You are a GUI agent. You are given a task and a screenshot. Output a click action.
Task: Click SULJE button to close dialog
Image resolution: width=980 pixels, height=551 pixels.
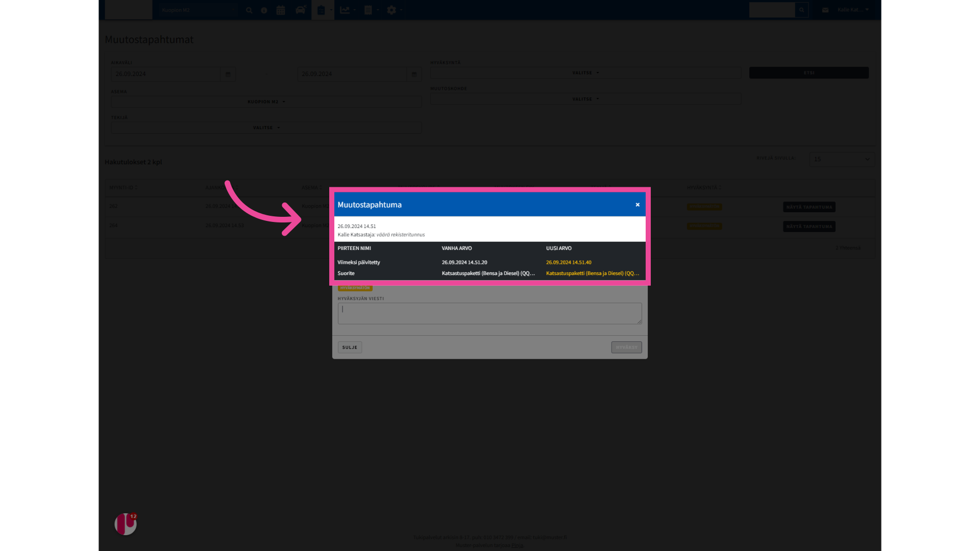click(350, 347)
